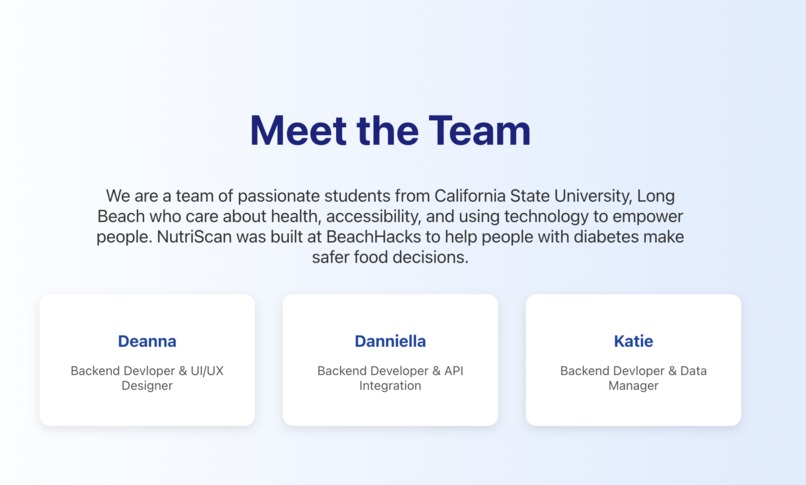The image size is (806, 485).
Task: Click the Meet the Team heading
Action: (x=390, y=130)
